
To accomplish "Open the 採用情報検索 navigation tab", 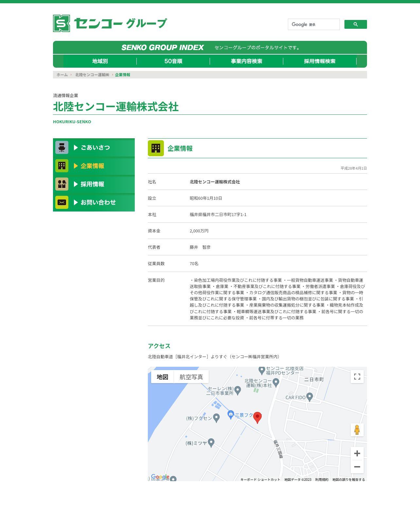I will [x=320, y=61].
